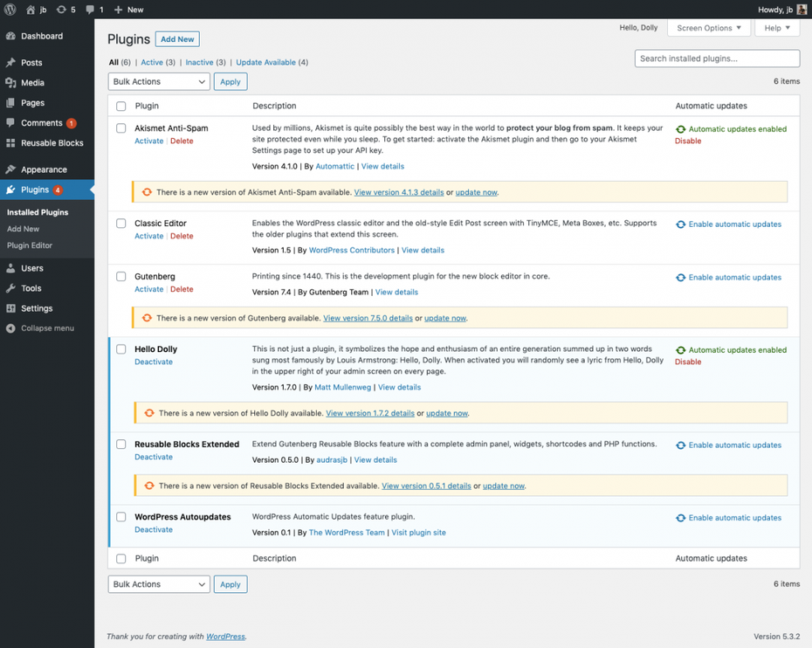Click the Posts pushpin icon in sidebar
The height and width of the screenshot is (648, 812).
pos(10,62)
